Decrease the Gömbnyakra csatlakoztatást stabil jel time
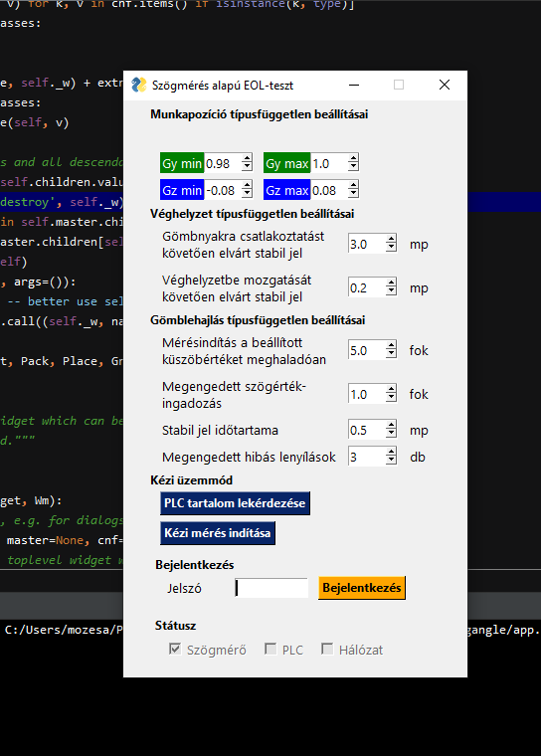 point(391,248)
